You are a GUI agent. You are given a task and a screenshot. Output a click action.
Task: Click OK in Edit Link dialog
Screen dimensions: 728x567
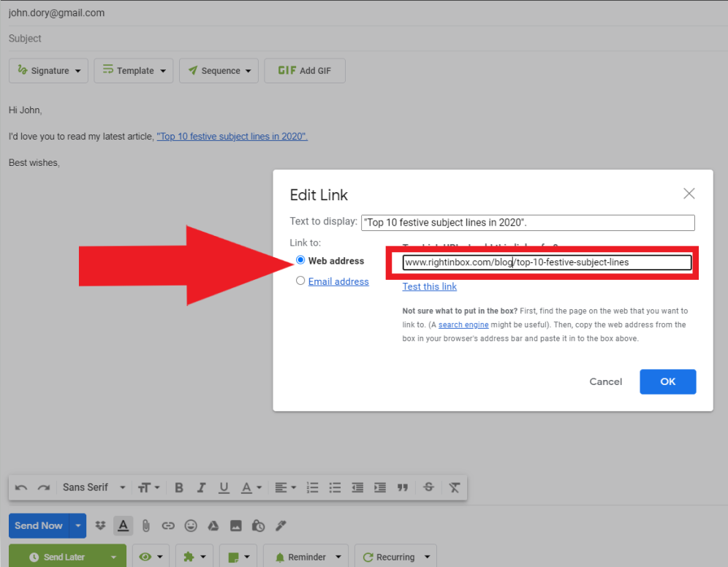coord(667,381)
